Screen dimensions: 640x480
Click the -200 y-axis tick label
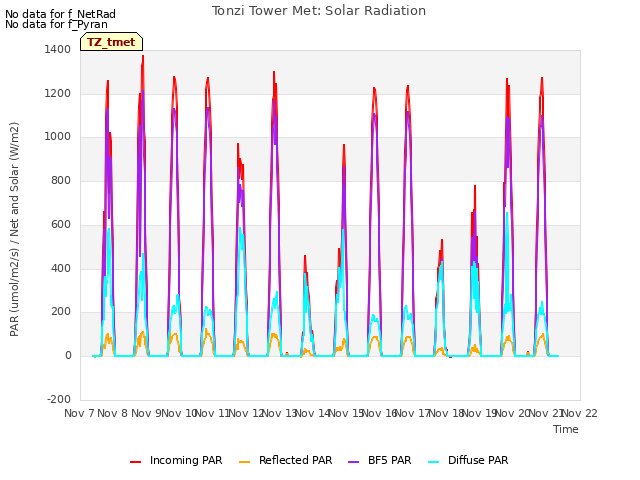pyautogui.click(x=59, y=399)
